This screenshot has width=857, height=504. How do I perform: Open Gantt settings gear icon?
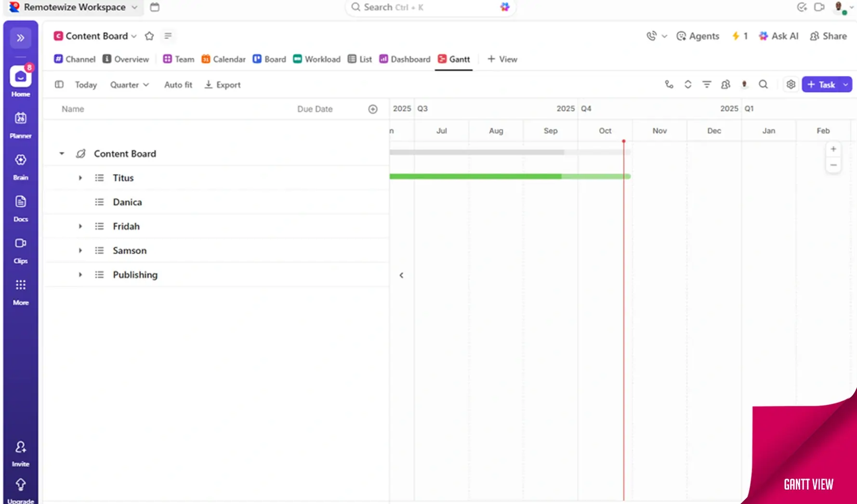(791, 85)
